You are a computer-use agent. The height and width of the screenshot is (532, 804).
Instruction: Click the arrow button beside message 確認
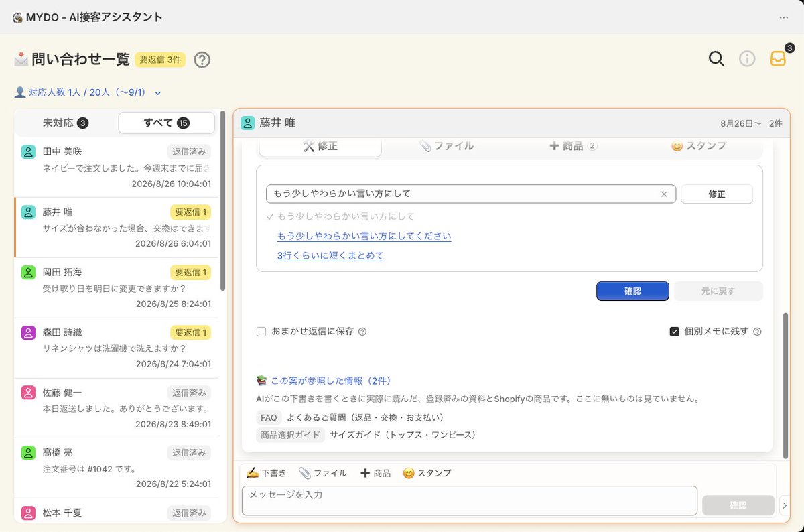785,505
